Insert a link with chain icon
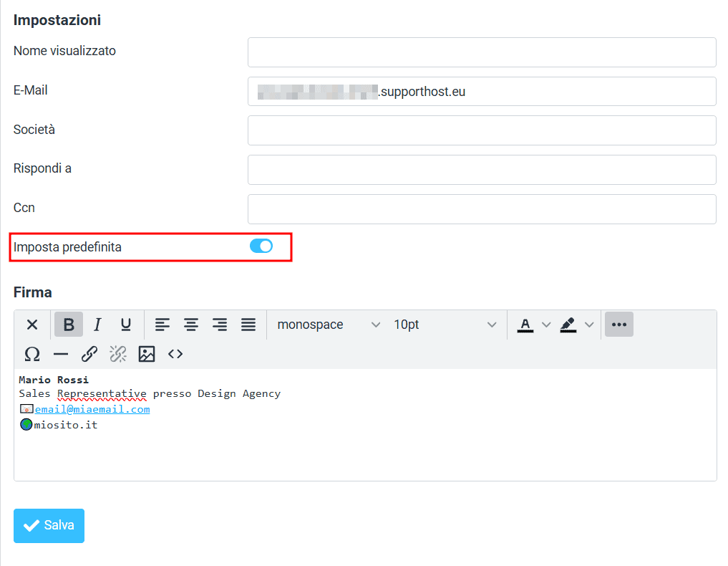The height and width of the screenshot is (566, 728). pos(89,354)
